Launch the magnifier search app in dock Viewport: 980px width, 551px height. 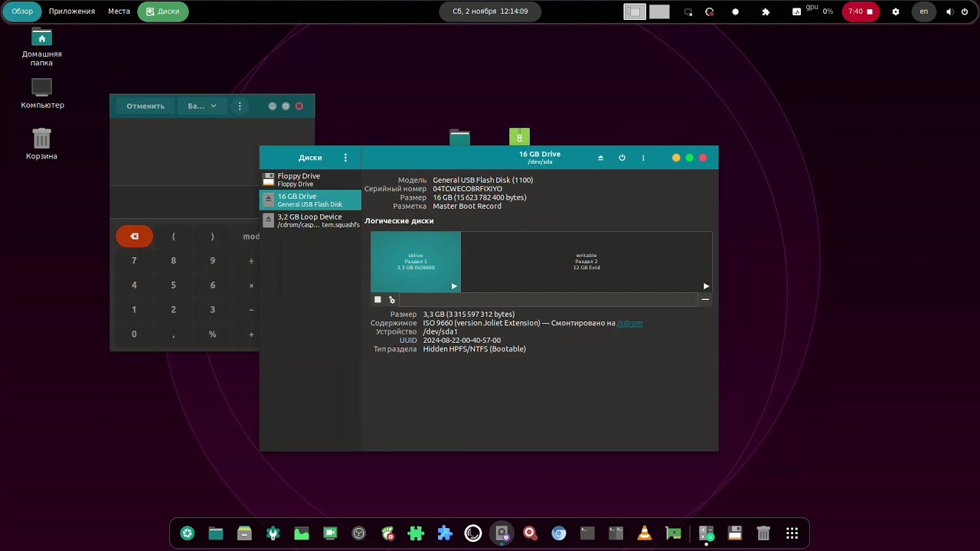pyautogui.click(x=530, y=533)
